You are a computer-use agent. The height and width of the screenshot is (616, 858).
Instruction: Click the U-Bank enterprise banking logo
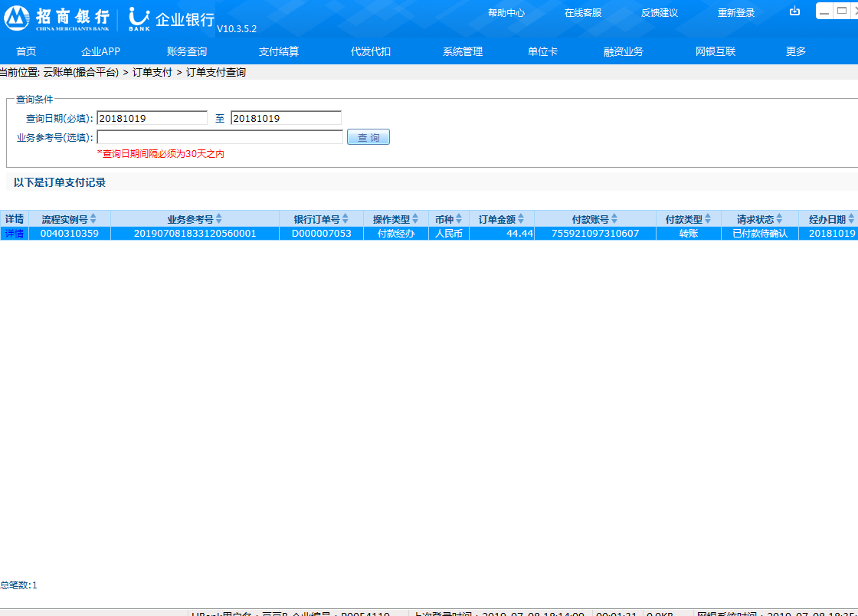(171, 19)
